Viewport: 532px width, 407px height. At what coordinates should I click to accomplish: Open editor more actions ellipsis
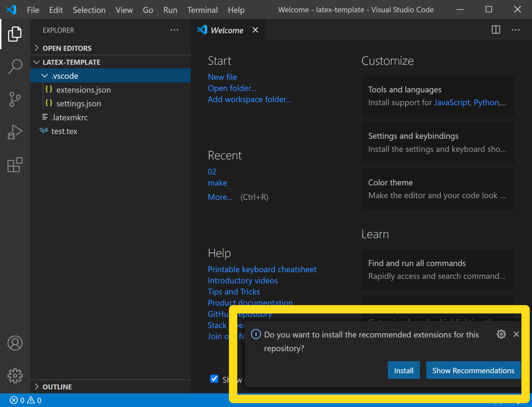click(516, 30)
